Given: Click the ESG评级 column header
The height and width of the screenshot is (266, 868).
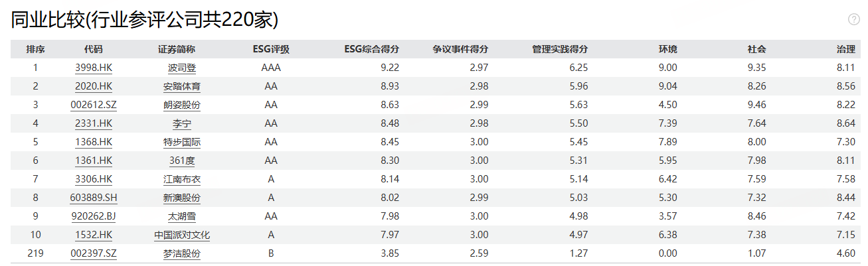Looking at the screenshot, I should point(271,49).
